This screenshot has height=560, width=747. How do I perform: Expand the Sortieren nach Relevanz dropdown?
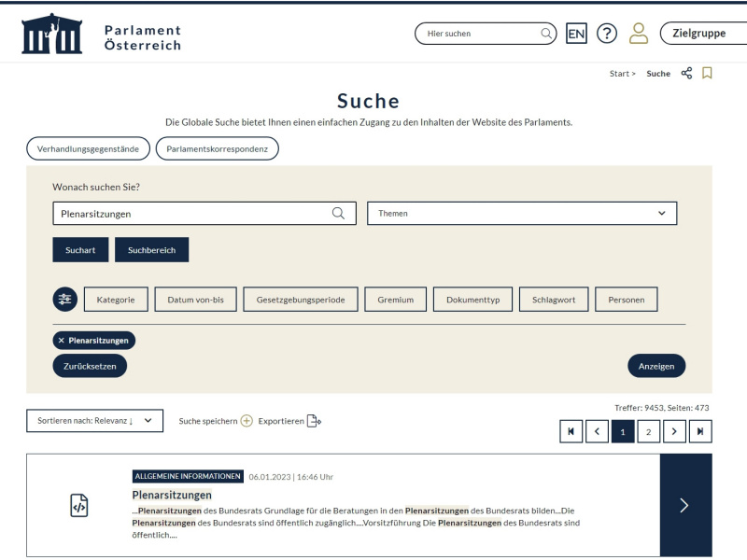[x=94, y=421]
